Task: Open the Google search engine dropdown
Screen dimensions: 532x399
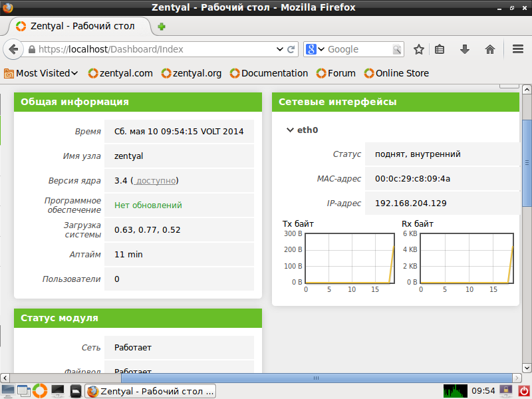Action: (315, 49)
